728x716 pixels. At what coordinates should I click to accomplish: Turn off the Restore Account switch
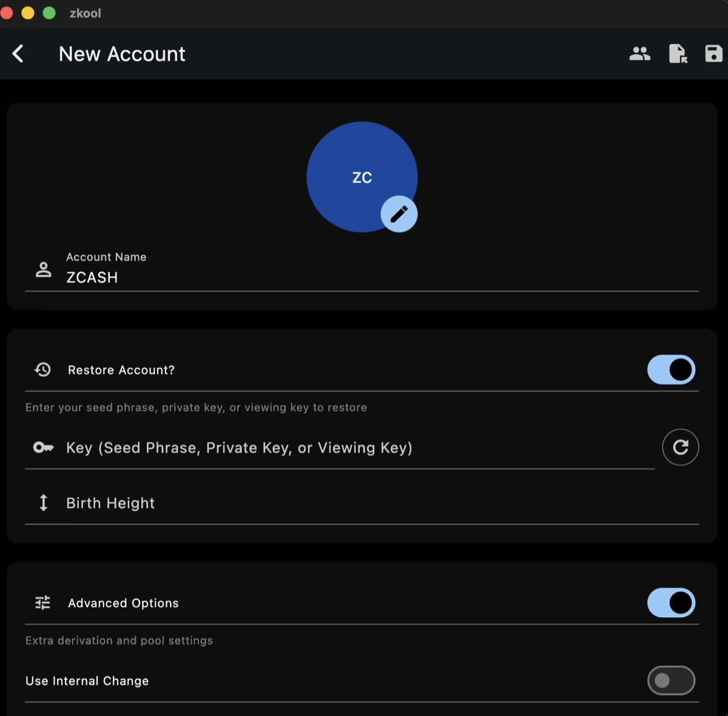pos(671,369)
